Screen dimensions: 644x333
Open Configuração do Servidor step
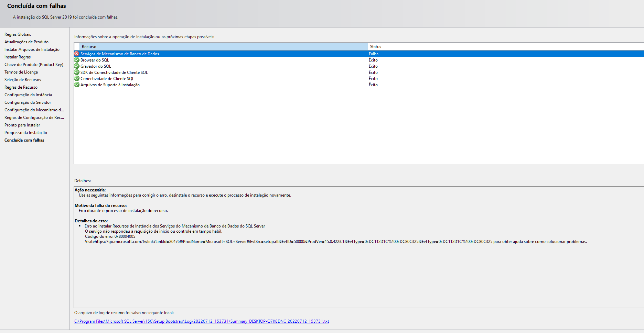(28, 102)
